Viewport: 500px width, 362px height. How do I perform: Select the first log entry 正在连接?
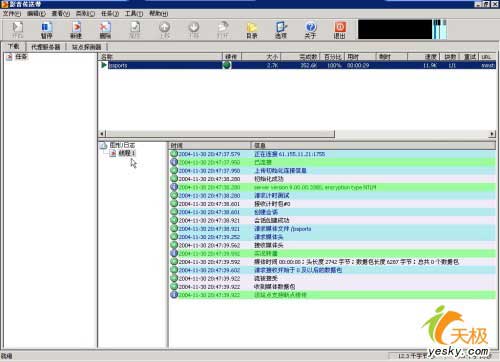(x=332, y=154)
